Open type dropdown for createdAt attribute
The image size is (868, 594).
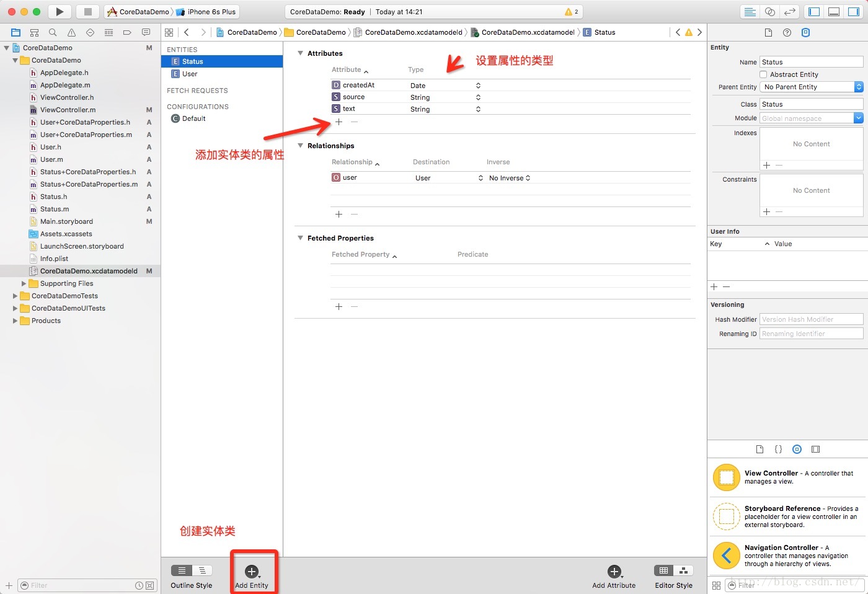coord(478,86)
